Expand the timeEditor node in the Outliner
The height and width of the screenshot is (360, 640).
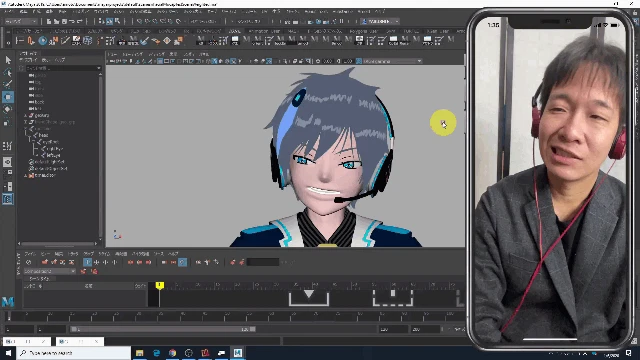[26, 176]
